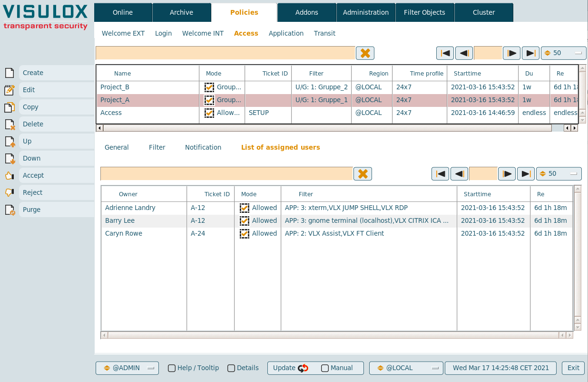Click the Edit pencil icon
This screenshot has width=588, height=382.
[9, 90]
